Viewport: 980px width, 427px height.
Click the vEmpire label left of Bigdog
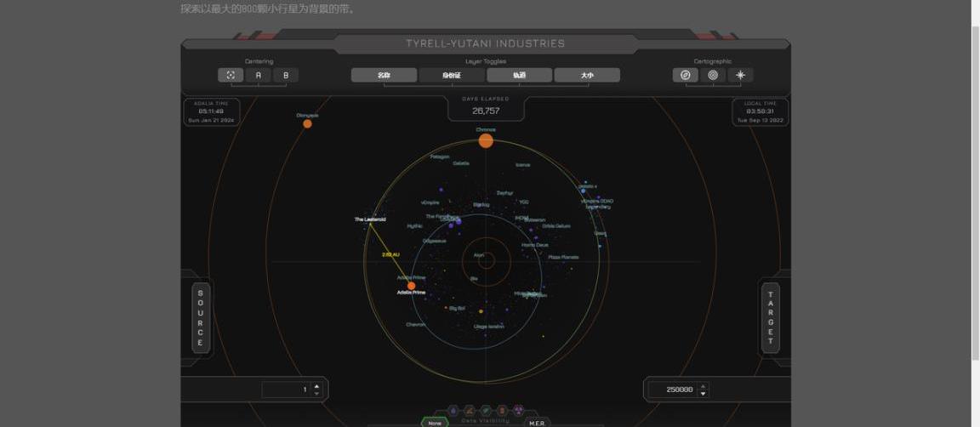tap(430, 202)
